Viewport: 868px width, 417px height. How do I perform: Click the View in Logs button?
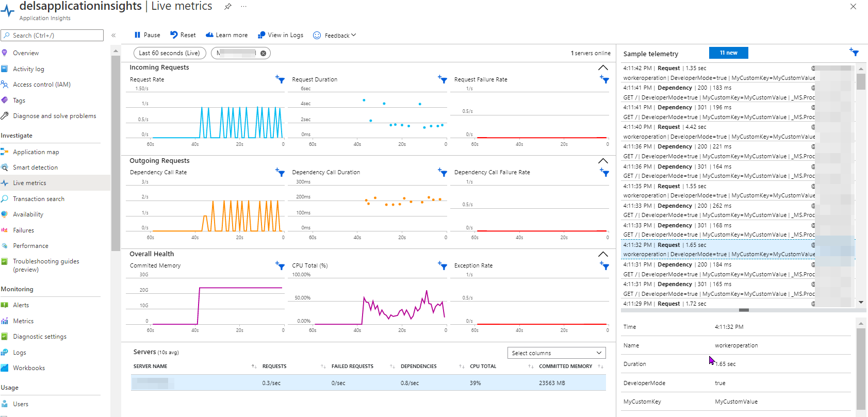tap(281, 35)
